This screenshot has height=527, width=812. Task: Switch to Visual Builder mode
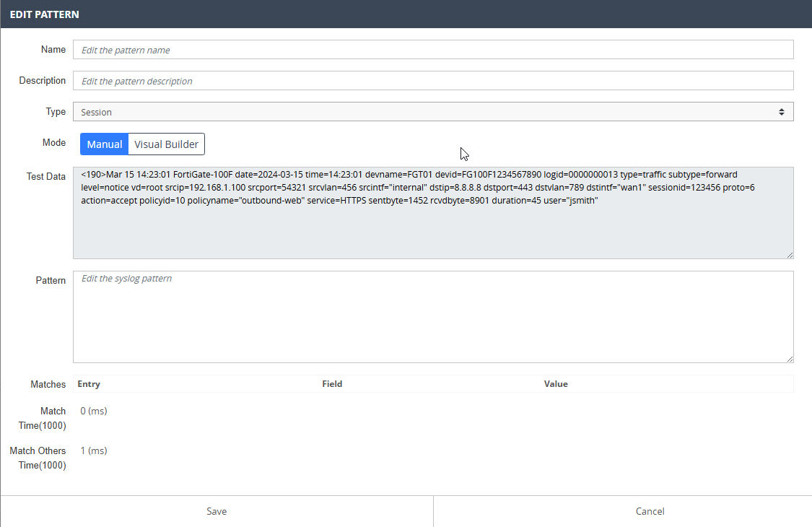pos(166,144)
